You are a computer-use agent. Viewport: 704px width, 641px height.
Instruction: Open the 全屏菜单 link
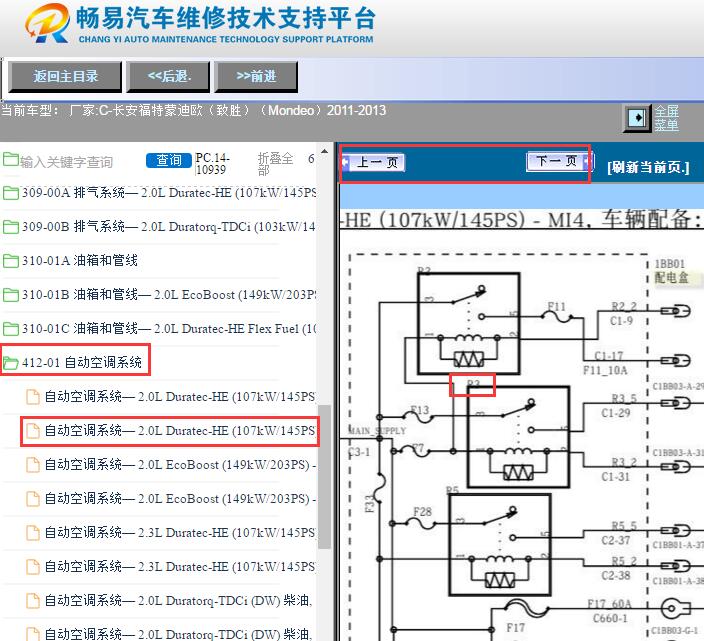click(x=666, y=118)
